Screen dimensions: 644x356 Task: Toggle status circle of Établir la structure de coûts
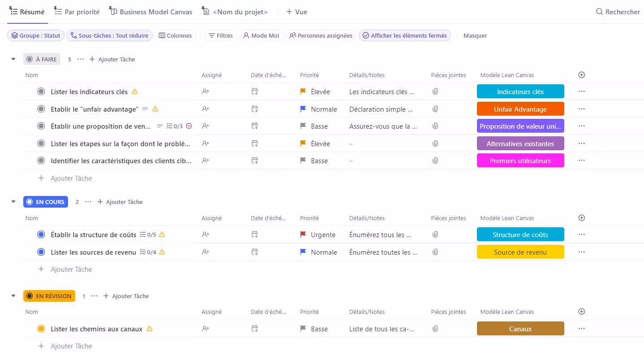tap(41, 234)
